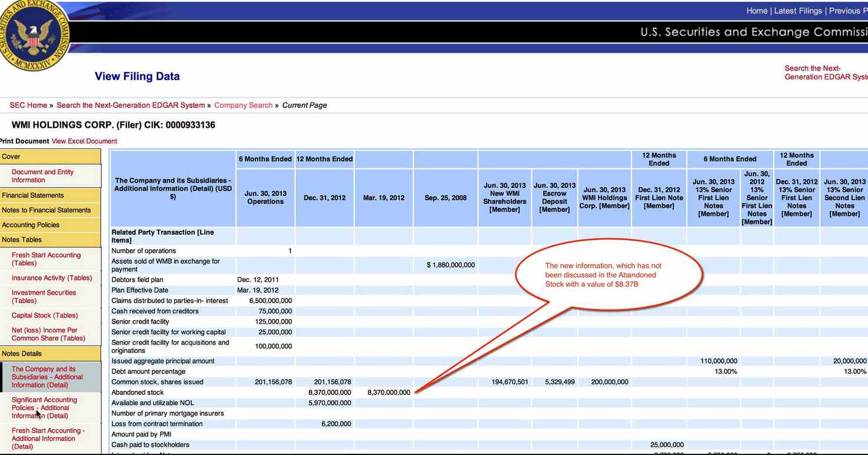
Task: Open Significant Accounting Policies - Additional Information (Detail)
Action: (x=44, y=408)
